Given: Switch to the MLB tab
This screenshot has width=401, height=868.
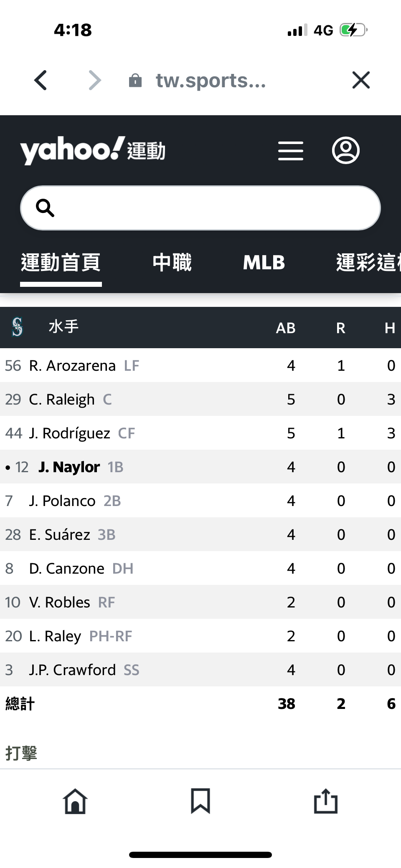Looking at the screenshot, I should pos(264,263).
